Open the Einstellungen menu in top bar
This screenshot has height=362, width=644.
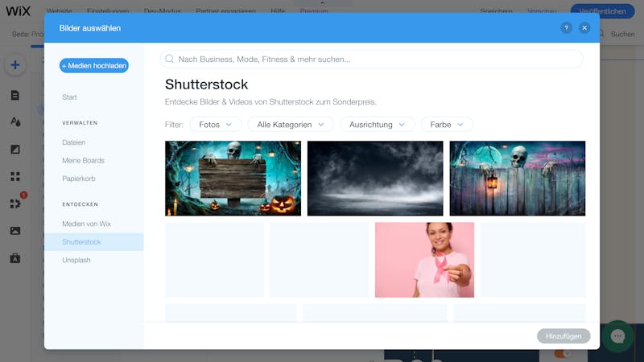click(108, 11)
